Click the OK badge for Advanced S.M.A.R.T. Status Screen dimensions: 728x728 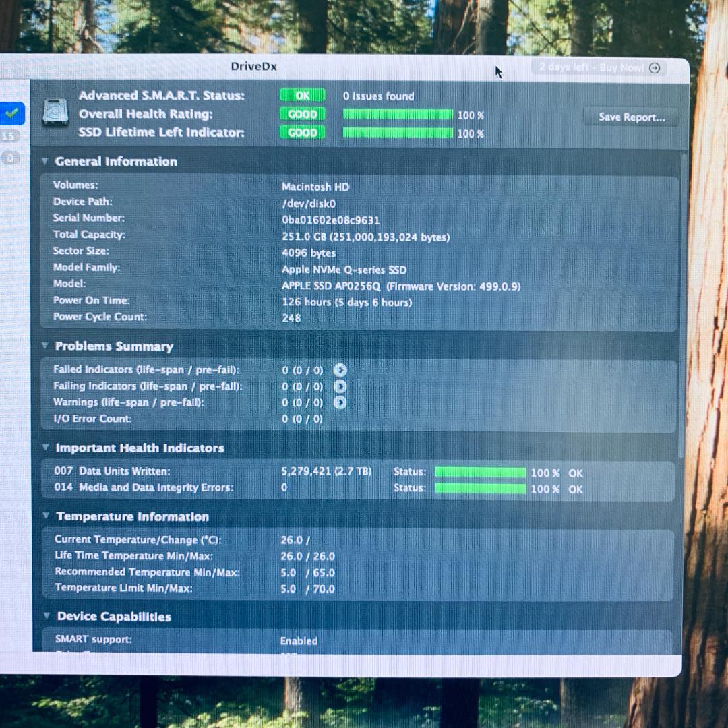click(x=302, y=96)
